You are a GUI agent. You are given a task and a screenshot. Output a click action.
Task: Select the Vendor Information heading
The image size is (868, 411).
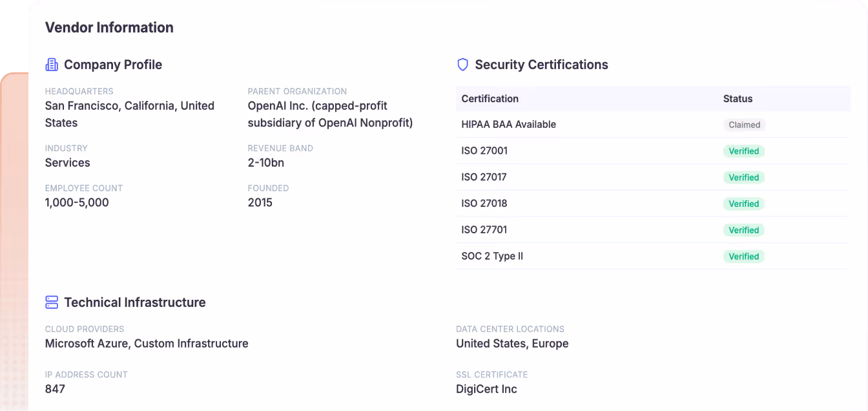[109, 27]
